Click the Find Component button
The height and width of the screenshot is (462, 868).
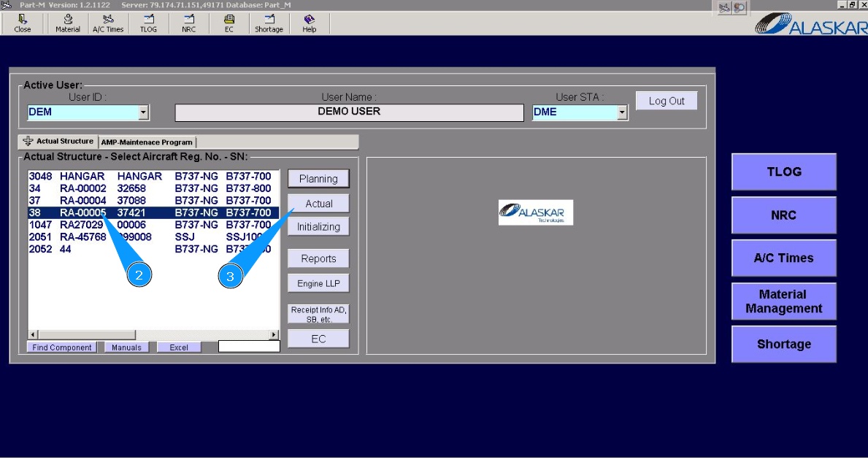(62, 347)
